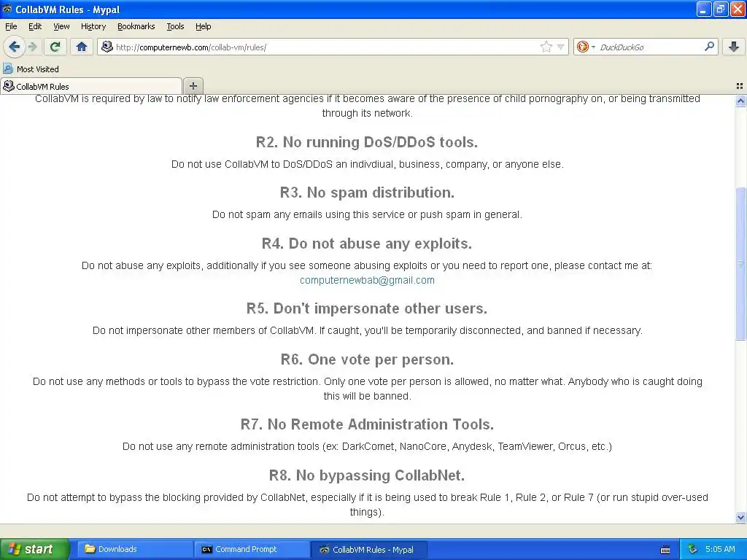Reload the current page
The height and width of the screenshot is (560, 747).
(55, 47)
